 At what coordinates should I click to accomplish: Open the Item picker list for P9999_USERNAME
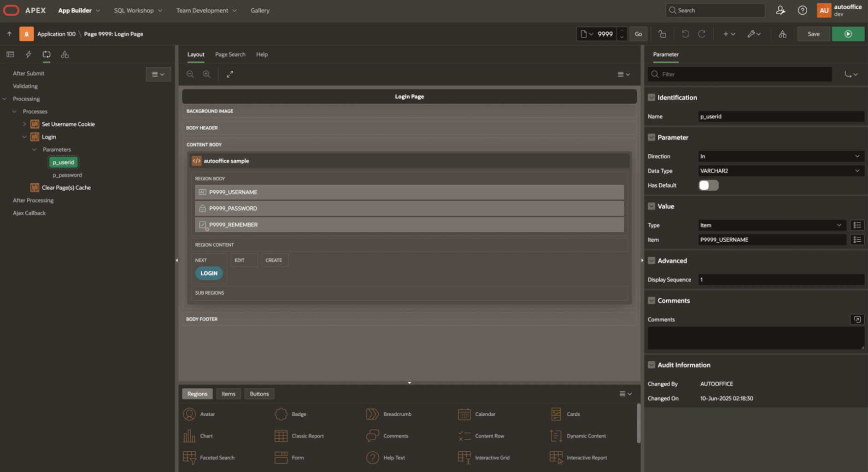(x=857, y=240)
